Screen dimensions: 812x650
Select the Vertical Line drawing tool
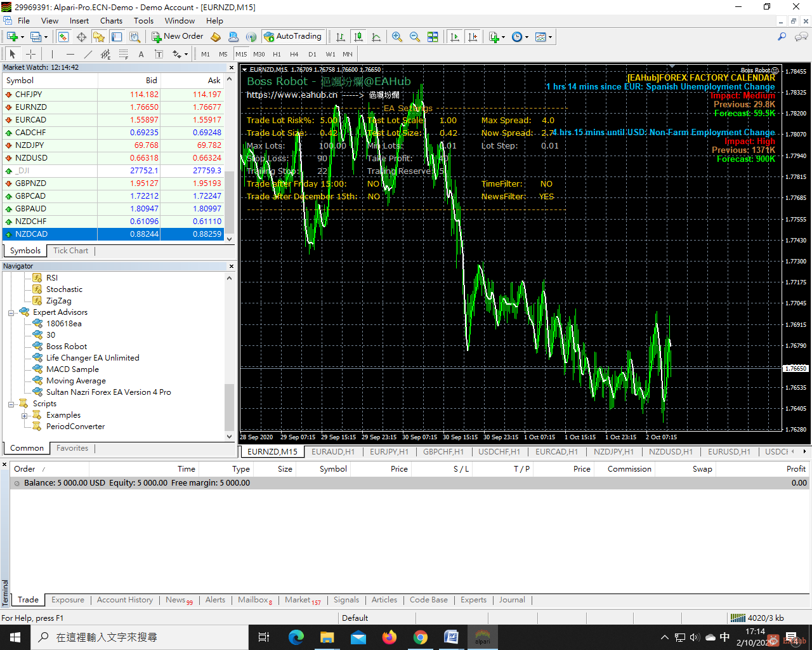point(52,54)
